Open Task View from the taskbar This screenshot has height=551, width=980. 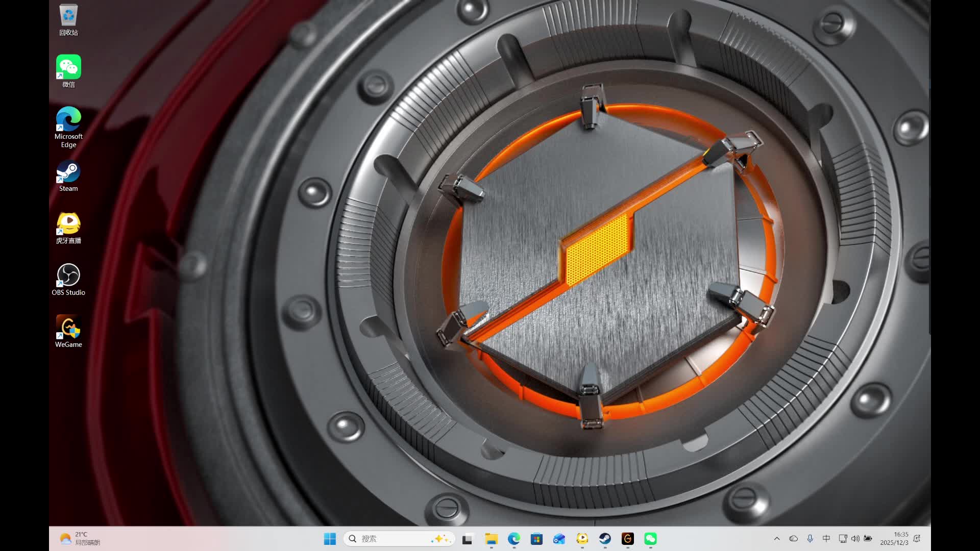pyautogui.click(x=468, y=539)
